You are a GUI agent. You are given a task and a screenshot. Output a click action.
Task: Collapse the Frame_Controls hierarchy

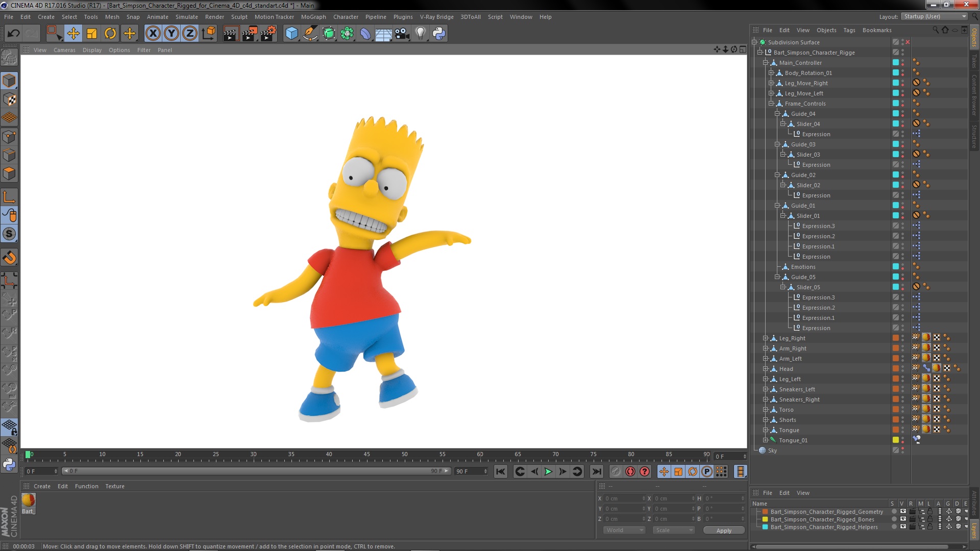click(x=771, y=104)
